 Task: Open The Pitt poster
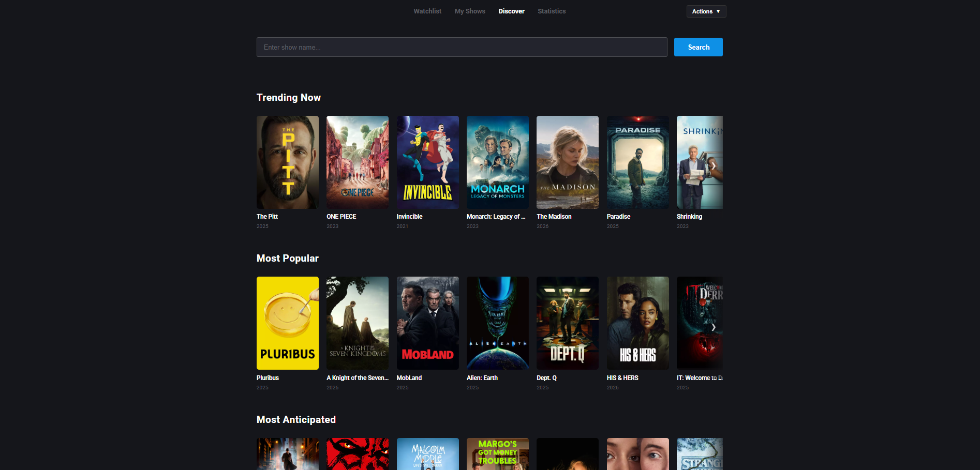click(288, 162)
